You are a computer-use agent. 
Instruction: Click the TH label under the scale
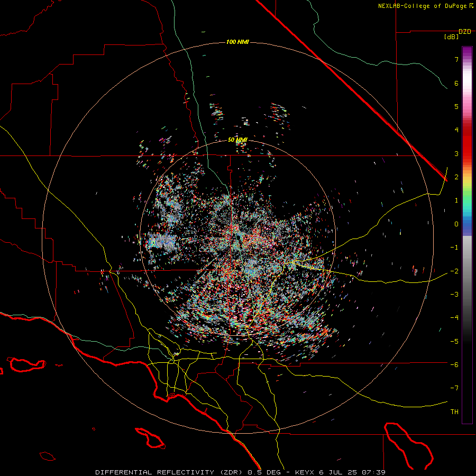click(x=454, y=412)
